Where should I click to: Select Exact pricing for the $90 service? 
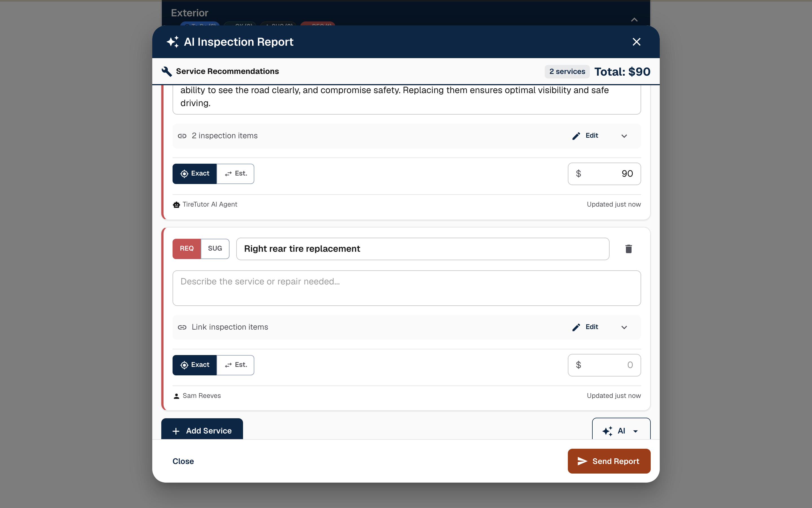pyautogui.click(x=195, y=174)
